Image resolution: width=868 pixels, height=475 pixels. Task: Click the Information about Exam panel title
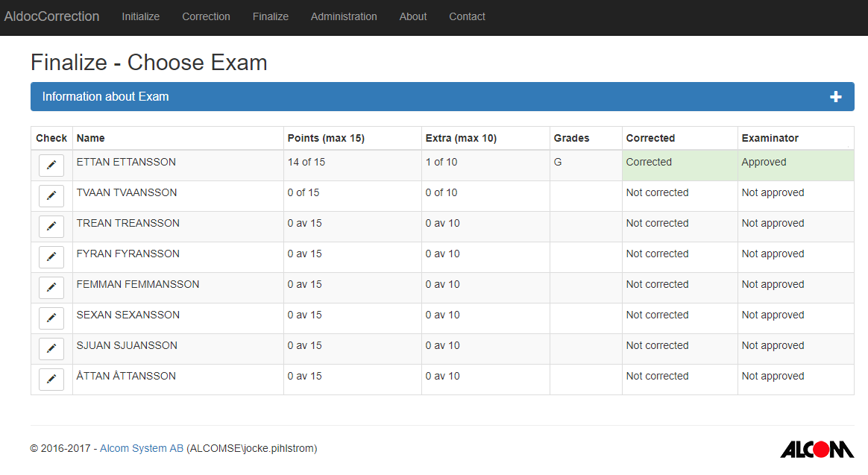pos(106,96)
